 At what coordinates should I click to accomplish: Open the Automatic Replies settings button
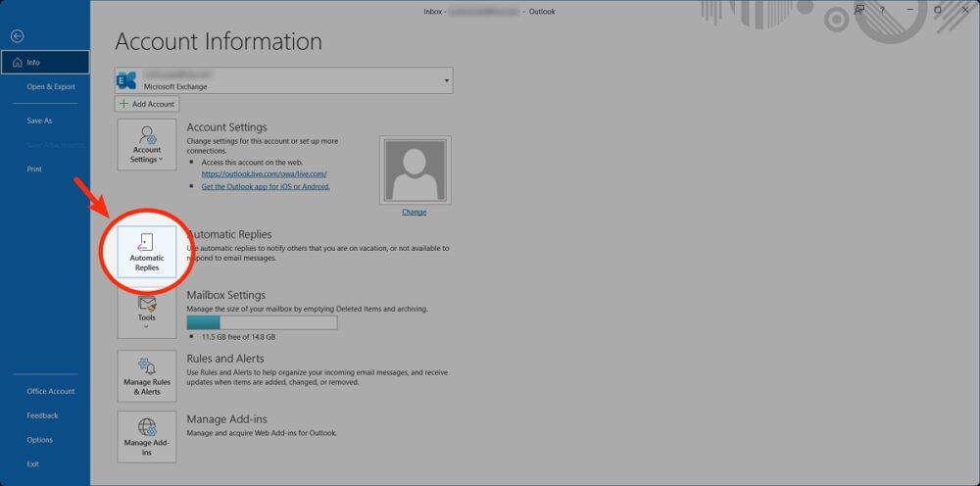coord(147,252)
